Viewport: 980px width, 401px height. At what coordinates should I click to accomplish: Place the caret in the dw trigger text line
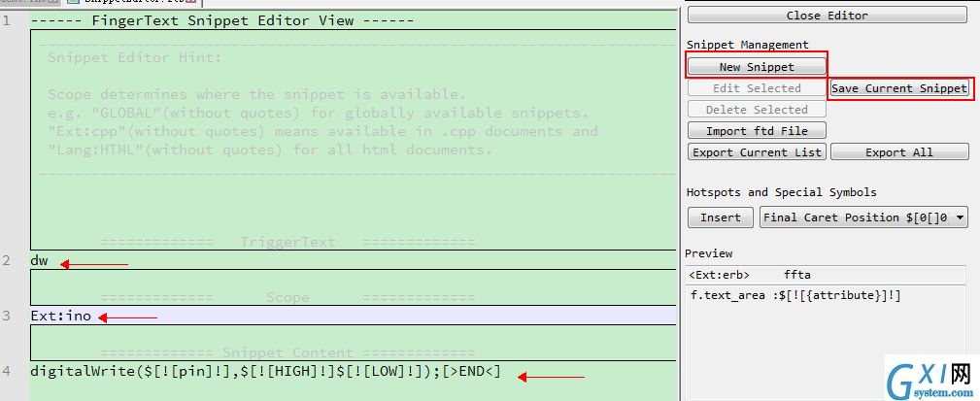[x=353, y=260]
